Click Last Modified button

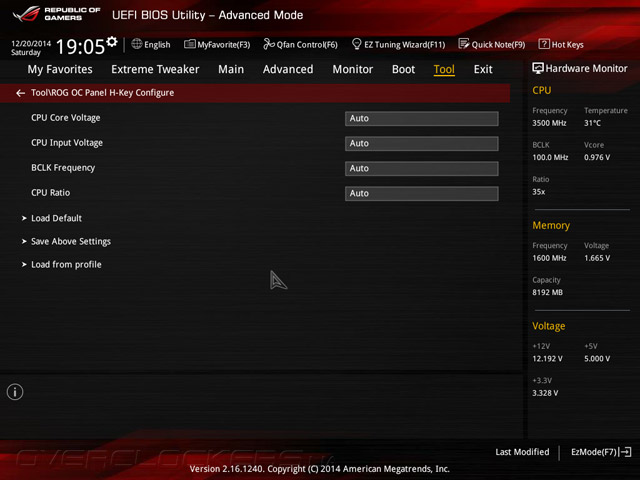click(522, 452)
